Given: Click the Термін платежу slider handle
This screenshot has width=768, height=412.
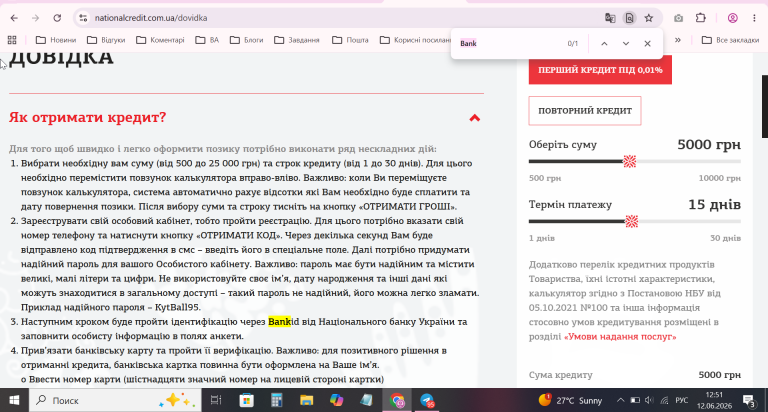Looking at the screenshot, I should pos(632,221).
